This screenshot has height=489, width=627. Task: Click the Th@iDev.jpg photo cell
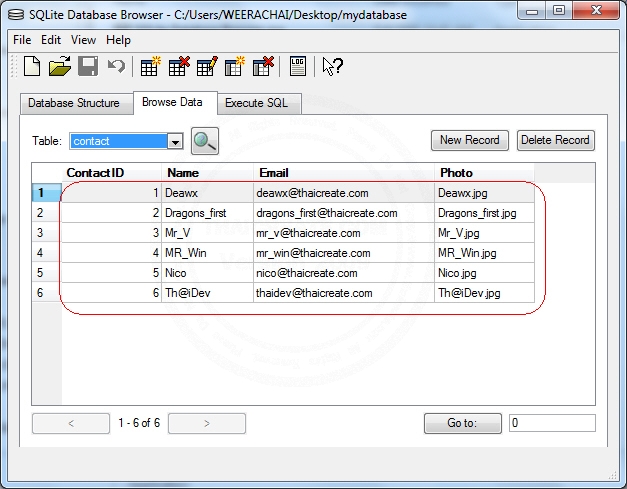click(484, 293)
